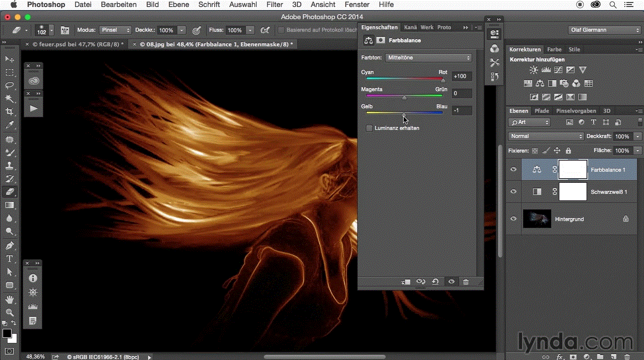Open the Fluss percentage dropdown arrow

coord(250,30)
